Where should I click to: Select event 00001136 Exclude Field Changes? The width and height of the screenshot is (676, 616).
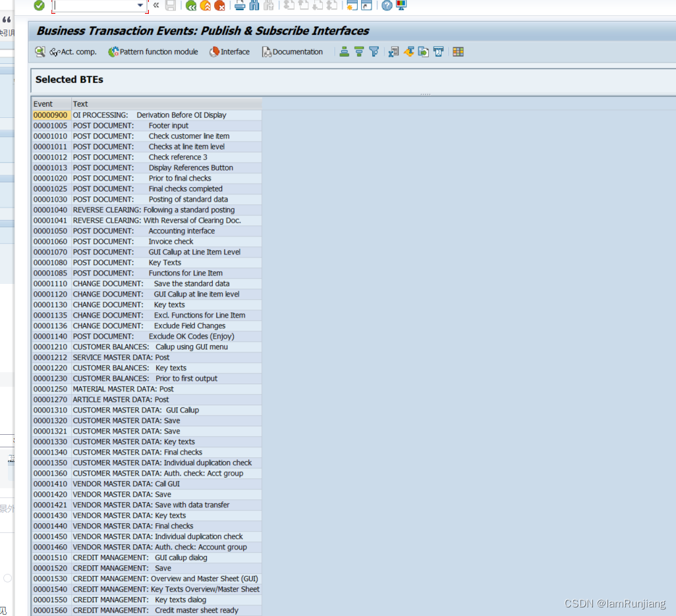146,326
